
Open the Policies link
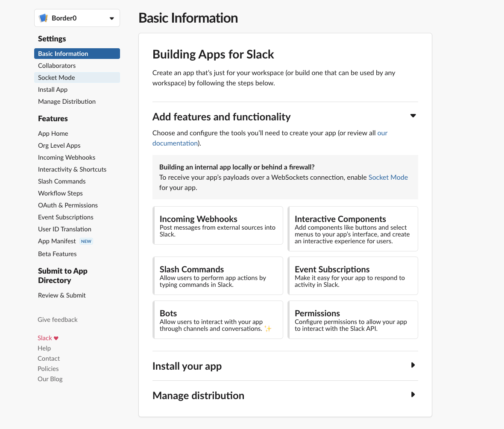click(48, 369)
